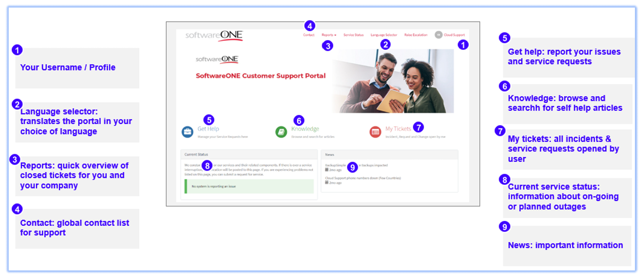Click the hero photo of two people
644x278 pixels.
coord(393,81)
